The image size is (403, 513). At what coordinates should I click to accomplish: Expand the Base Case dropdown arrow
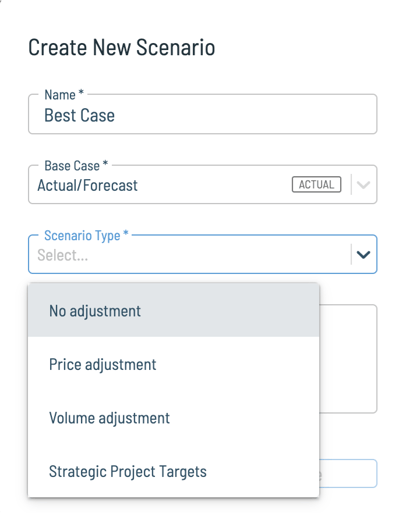363,185
